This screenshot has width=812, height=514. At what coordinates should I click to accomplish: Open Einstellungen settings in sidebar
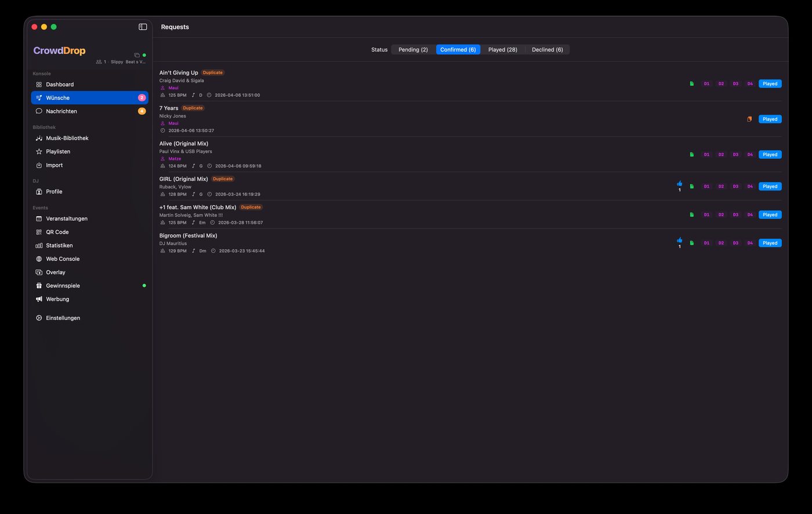[63, 318]
